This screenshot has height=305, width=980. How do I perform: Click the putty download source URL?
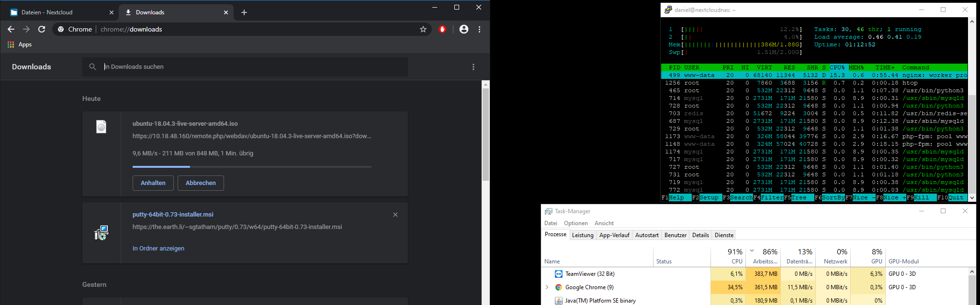pyautogui.click(x=237, y=227)
